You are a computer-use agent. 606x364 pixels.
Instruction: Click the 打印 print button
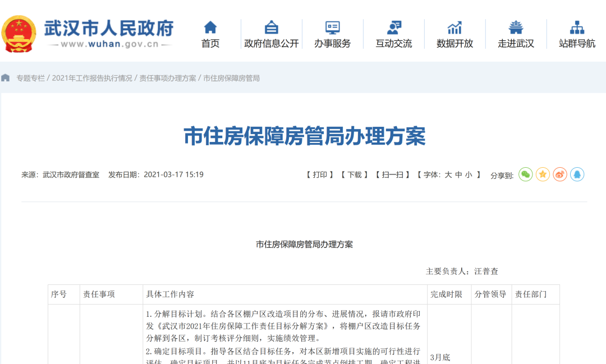pyautogui.click(x=320, y=175)
